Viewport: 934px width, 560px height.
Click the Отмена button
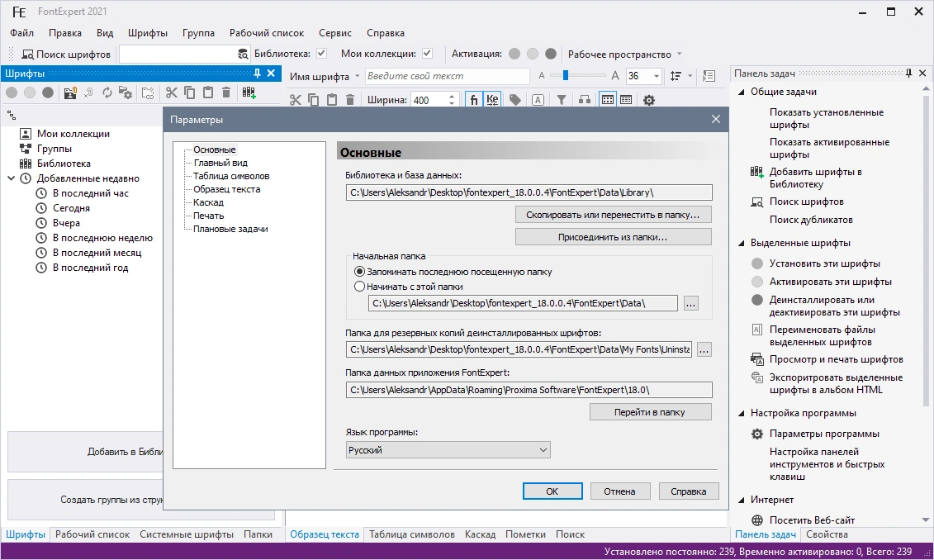pos(619,491)
